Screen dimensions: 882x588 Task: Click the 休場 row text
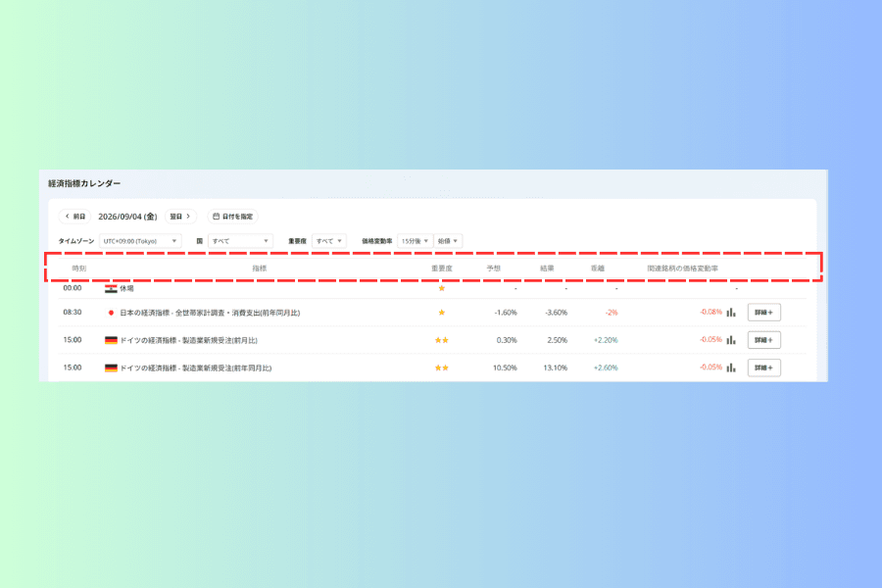(126, 289)
